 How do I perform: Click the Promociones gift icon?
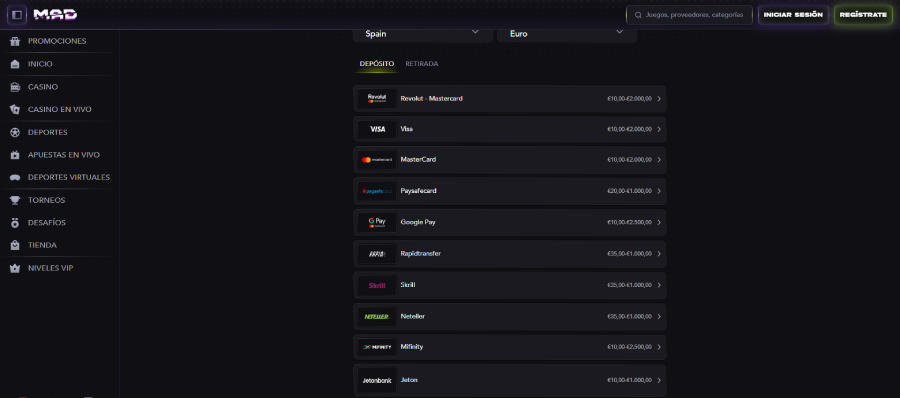[x=15, y=41]
